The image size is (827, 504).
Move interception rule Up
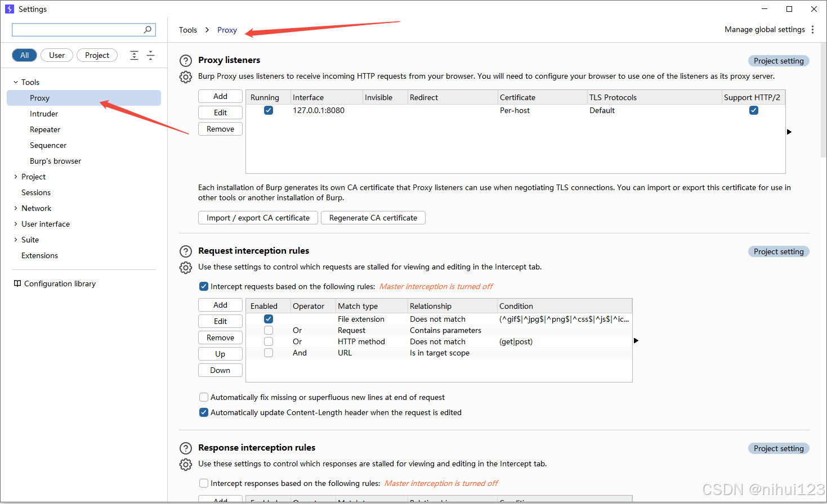220,354
